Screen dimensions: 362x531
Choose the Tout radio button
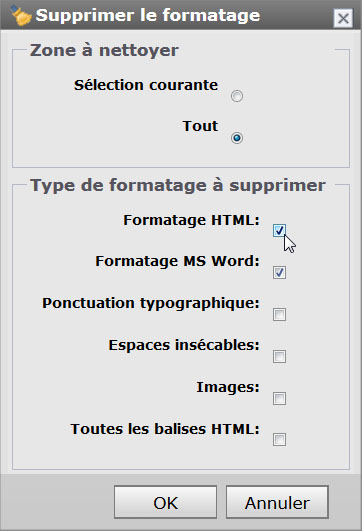pyautogui.click(x=237, y=138)
